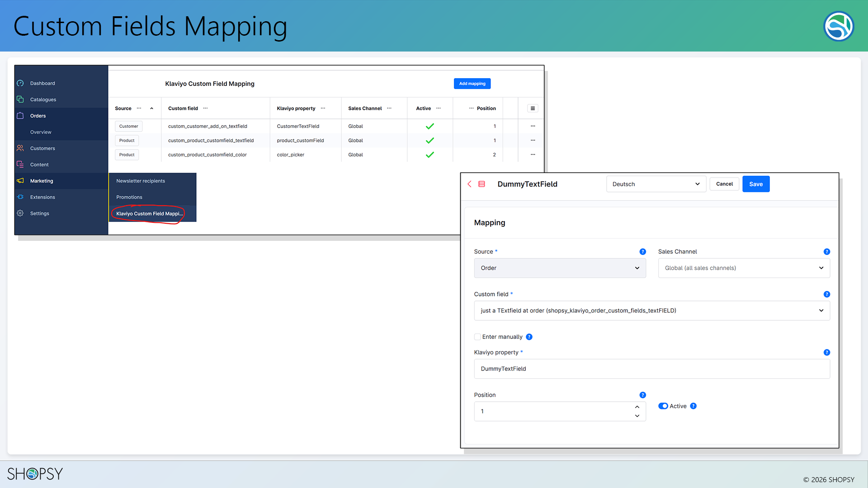
Task: Click the Position number input
Action: [x=560, y=411]
